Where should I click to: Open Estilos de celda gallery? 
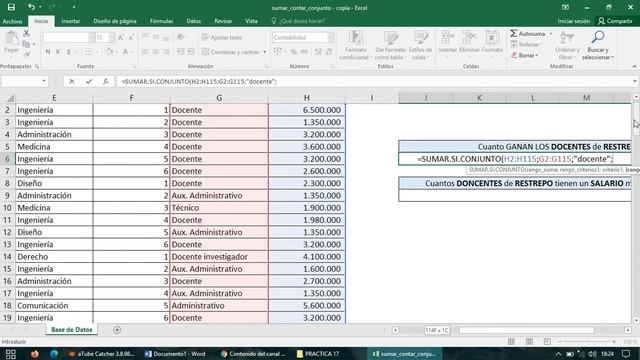420,45
